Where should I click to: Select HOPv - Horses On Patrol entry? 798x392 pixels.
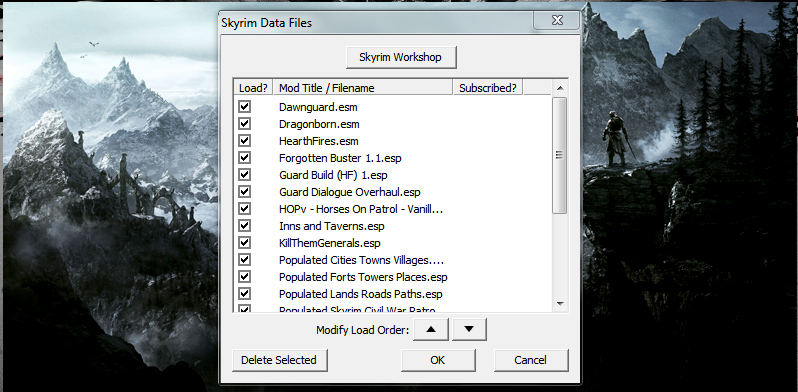point(361,209)
